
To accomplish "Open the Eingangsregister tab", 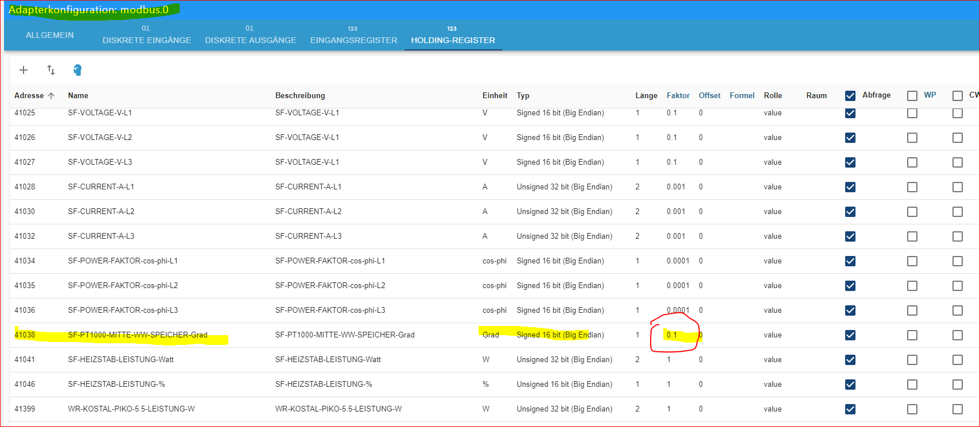I will coord(353,35).
